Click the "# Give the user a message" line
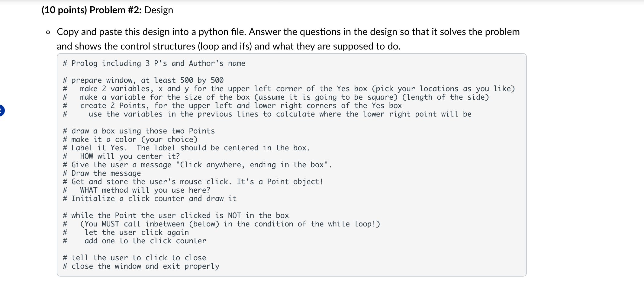Image resolution: width=644 pixels, height=282 pixels. [x=197, y=165]
